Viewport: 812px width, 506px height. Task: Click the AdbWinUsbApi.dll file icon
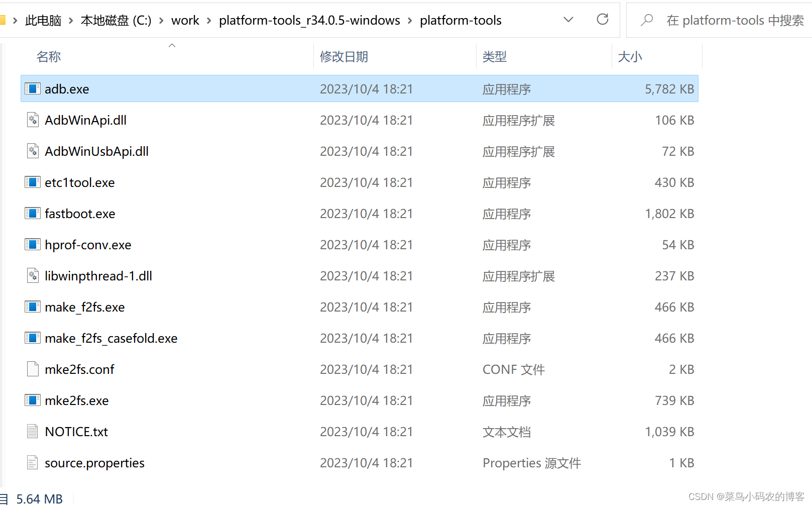click(x=33, y=151)
